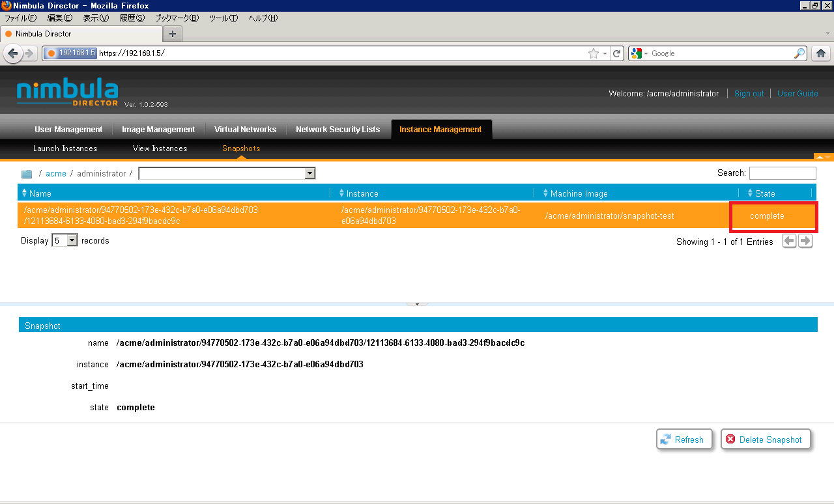Viewport: 834px width, 504px height.
Task: Sort the table by Name column
Action: pyautogui.click(x=173, y=193)
